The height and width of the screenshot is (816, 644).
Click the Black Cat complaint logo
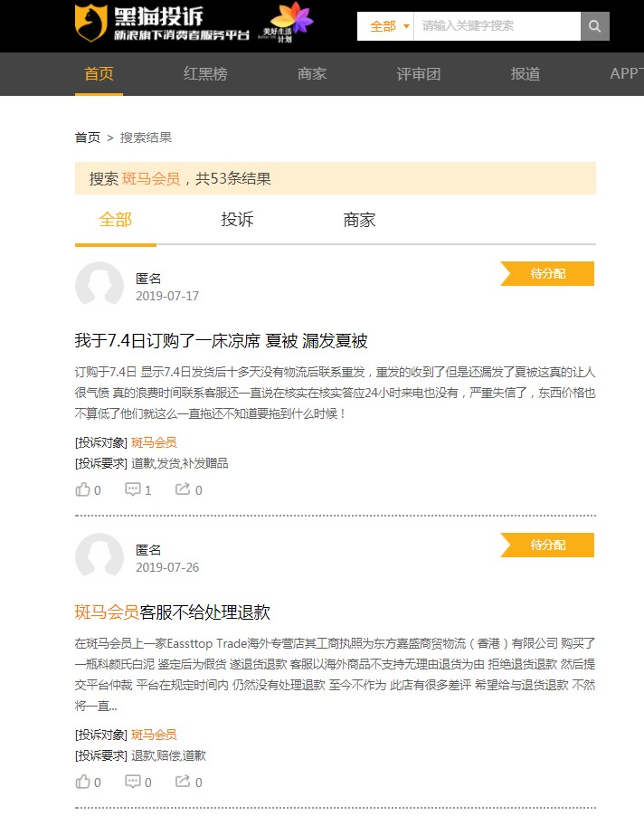[161, 24]
